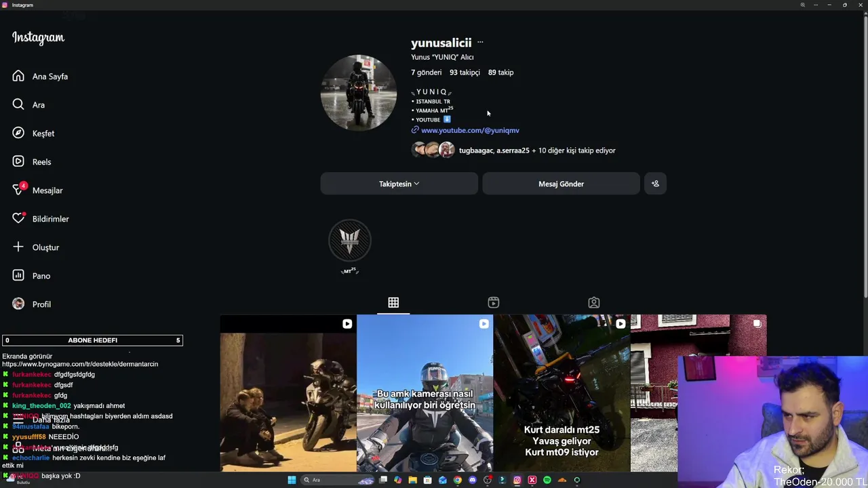Select the posts grid tab icon
This screenshot has height=488, width=868.
(x=393, y=302)
